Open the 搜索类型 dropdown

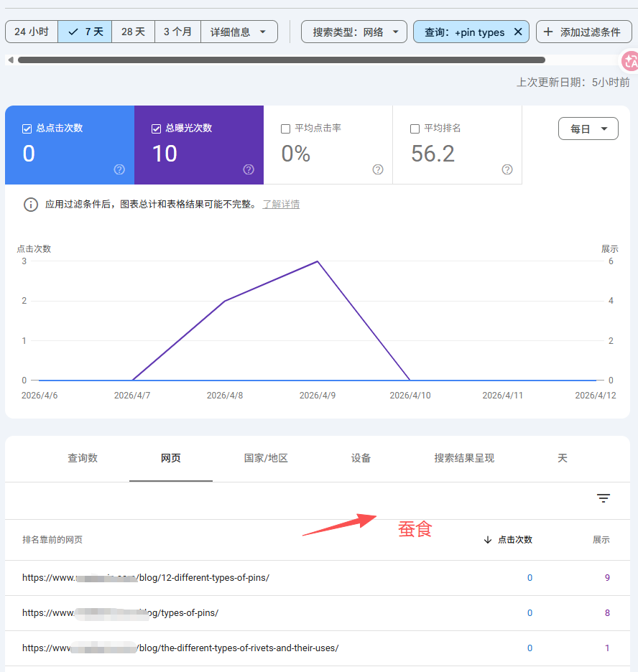point(354,32)
